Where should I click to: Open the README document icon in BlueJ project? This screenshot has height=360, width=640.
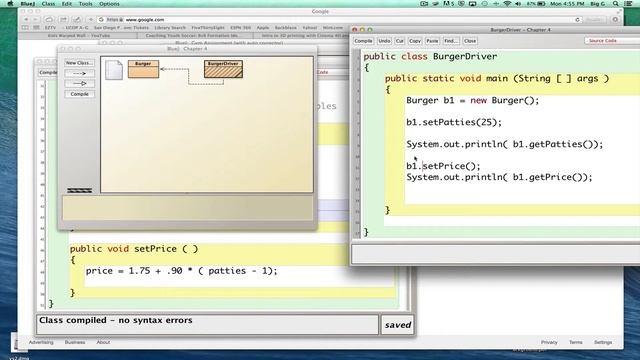114,69
